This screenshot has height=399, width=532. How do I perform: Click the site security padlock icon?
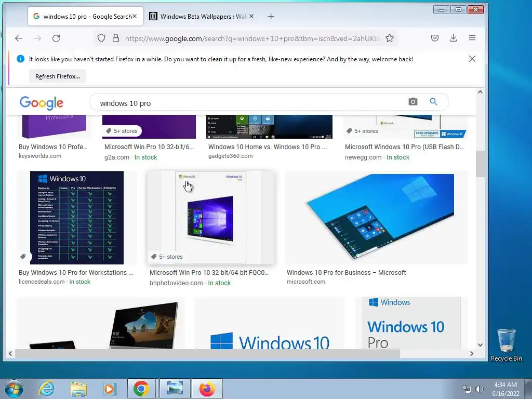[116, 38]
